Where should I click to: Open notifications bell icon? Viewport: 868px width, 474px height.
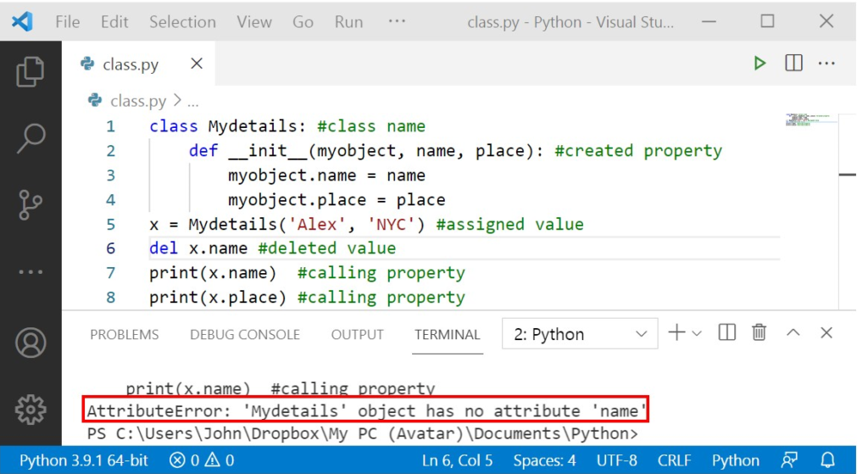[x=827, y=460]
